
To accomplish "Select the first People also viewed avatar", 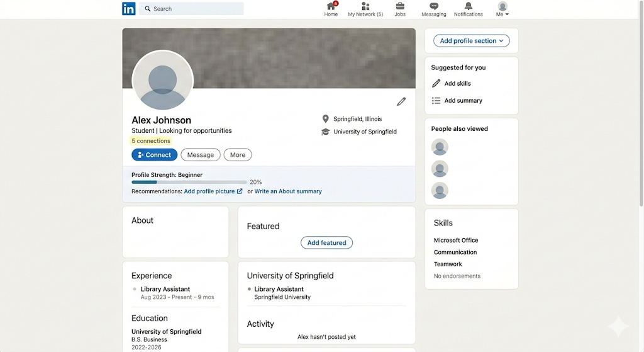I will pyautogui.click(x=440, y=147).
